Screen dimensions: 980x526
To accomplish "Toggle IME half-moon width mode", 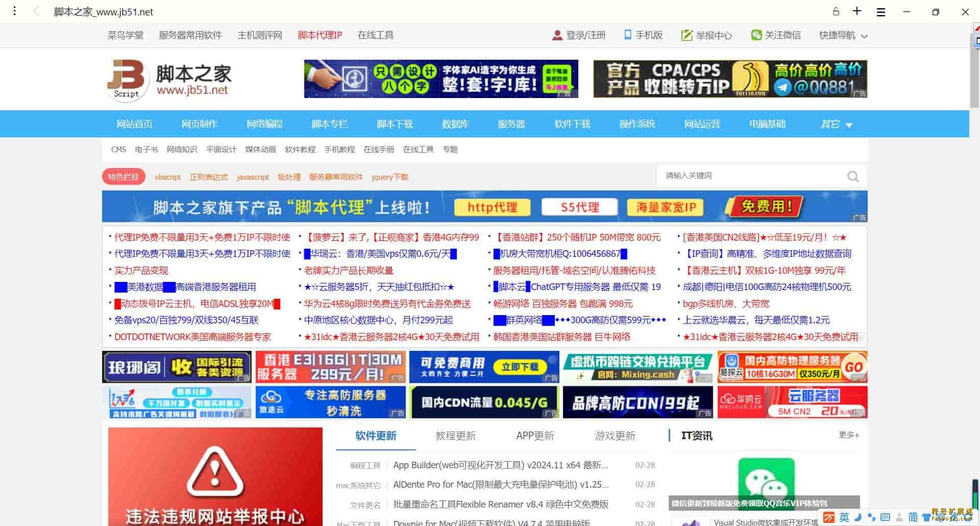I will pyautogui.click(x=858, y=517).
